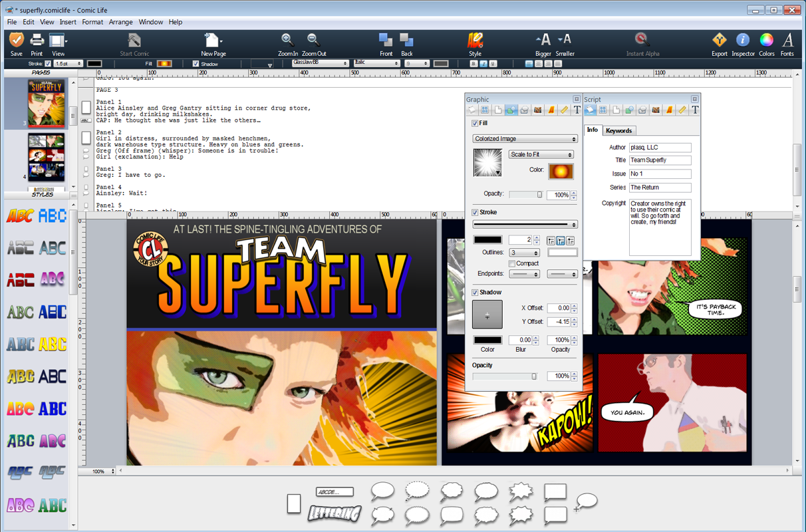Click the burst image fill preview
The width and height of the screenshot is (806, 532).
pyautogui.click(x=487, y=163)
